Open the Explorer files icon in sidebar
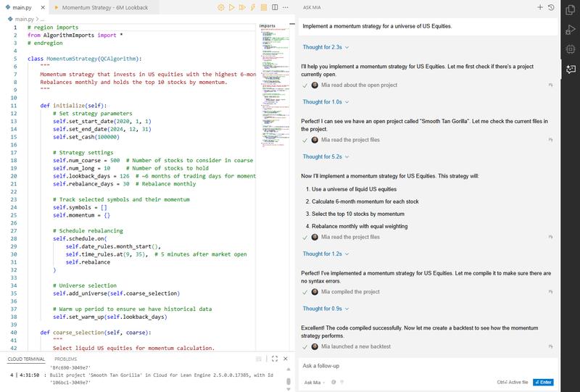The height and width of the screenshot is (392, 580). pos(570,9)
